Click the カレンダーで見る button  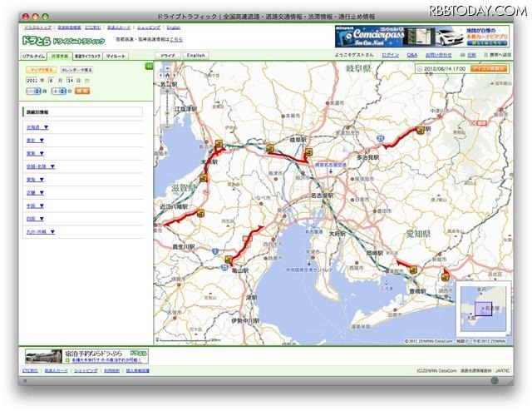76,70
